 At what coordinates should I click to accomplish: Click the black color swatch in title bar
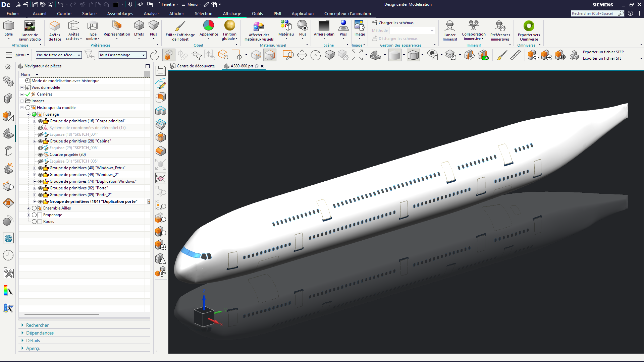116,4
